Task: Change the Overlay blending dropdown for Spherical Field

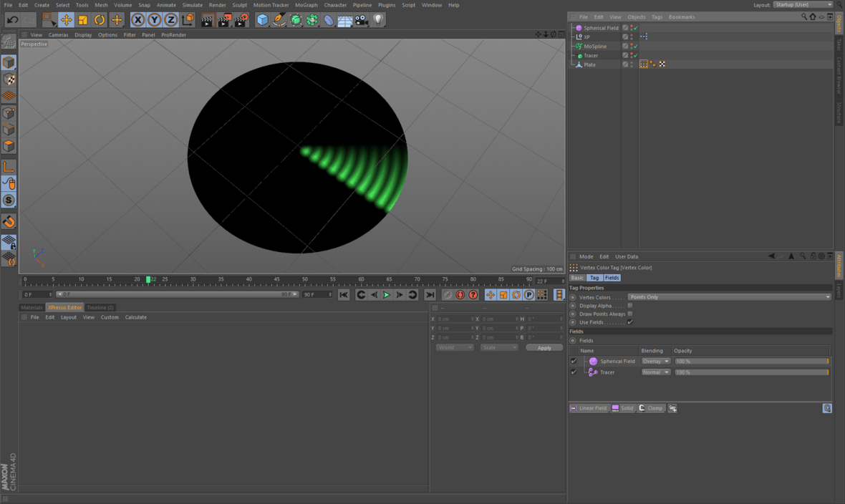Action: pyautogui.click(x=655, y=361)
